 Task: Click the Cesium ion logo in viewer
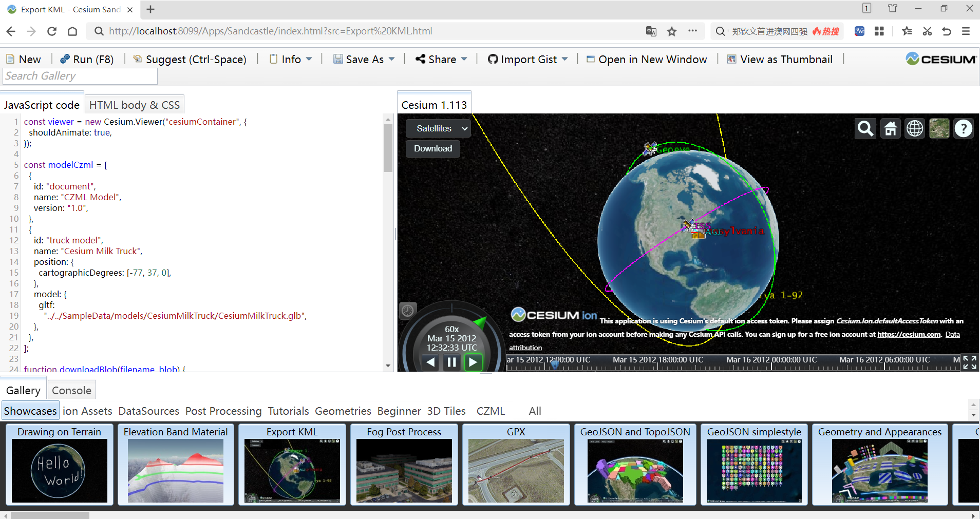click(x=554, y=315)
